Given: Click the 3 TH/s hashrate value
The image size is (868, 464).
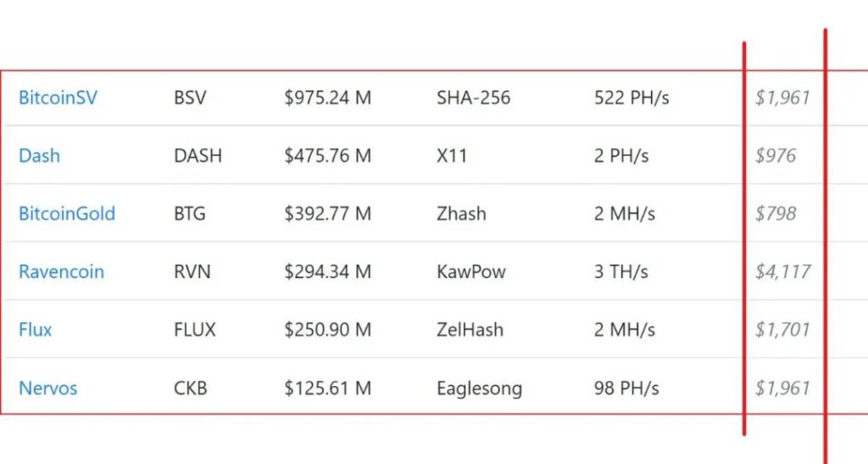Looking at the screenshot, I should 621,272.
